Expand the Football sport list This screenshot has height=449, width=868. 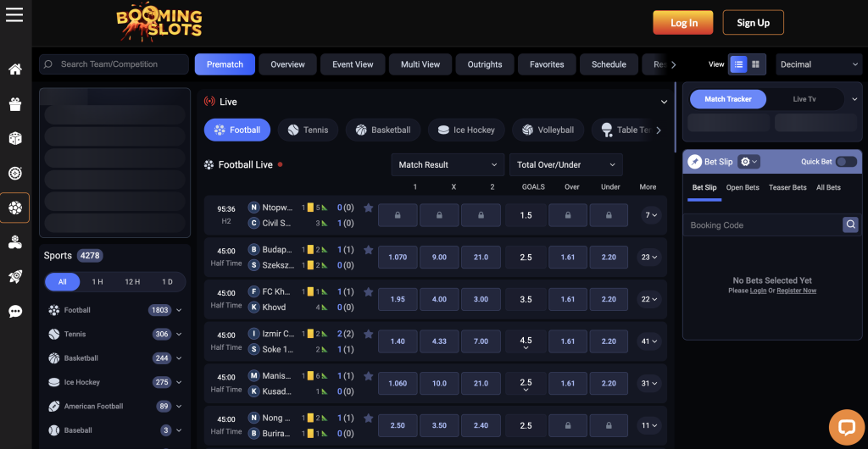point(179,310)
